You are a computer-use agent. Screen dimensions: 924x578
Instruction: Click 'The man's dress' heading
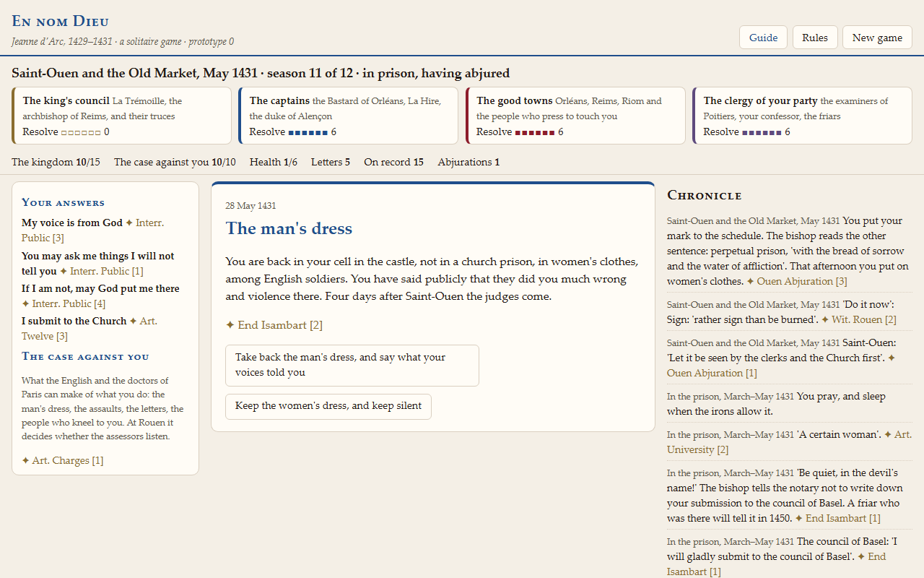click(289, 228)
